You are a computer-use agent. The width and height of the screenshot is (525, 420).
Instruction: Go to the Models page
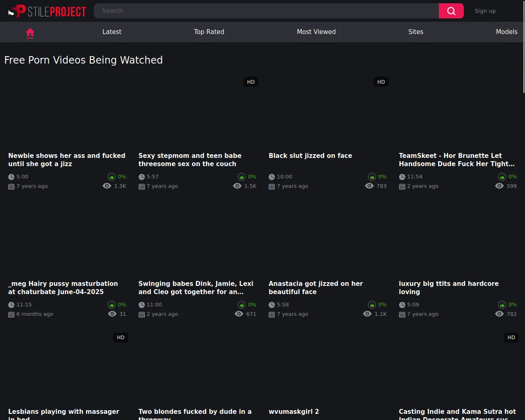[x=506, y=32]
